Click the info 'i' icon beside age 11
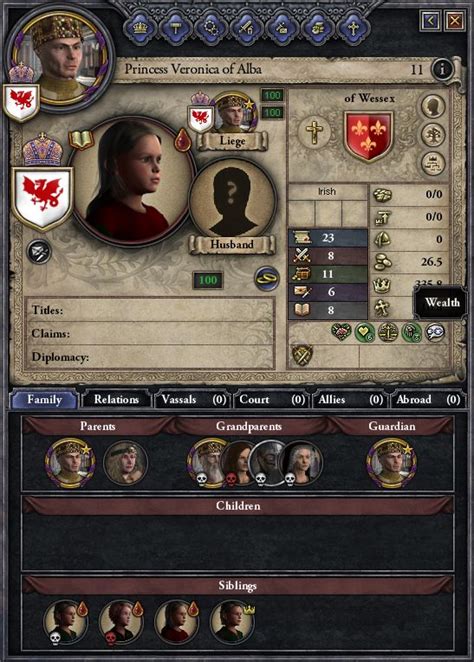The height and width of the screenshot is (662, 474). (442, 70)
